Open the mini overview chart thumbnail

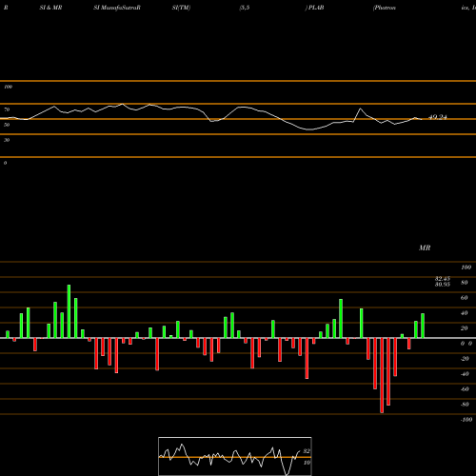(235, 456)
